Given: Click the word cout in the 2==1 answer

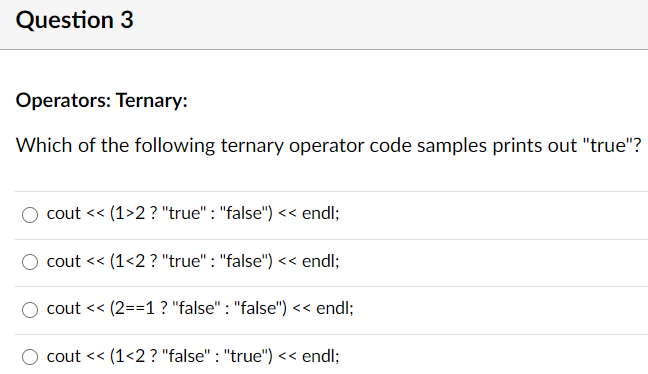Looking at the screenshot, I should (x=64, y=309).
